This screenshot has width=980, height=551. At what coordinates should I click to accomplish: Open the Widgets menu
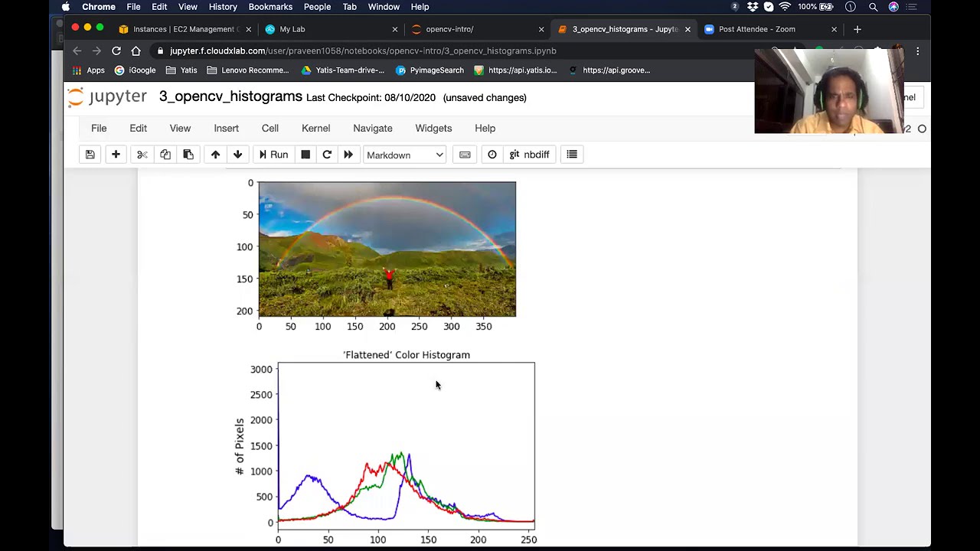(433, 129)
